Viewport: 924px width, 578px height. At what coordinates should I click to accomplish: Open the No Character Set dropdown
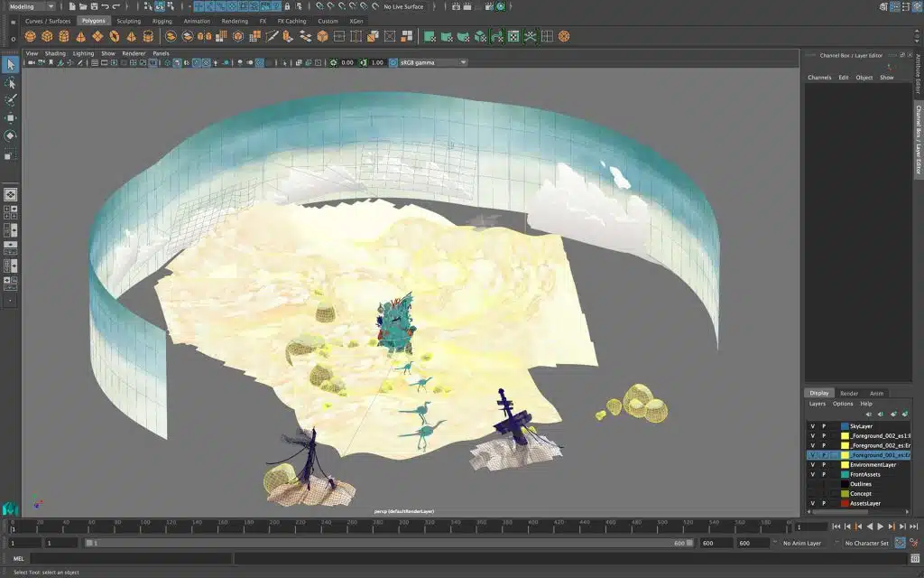click(866, 543)
